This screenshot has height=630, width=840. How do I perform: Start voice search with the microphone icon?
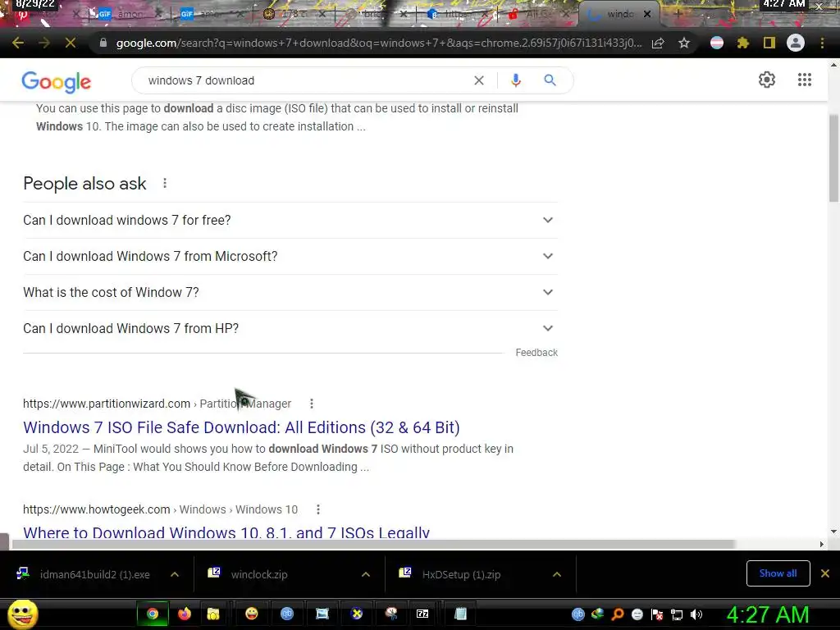(515, 80)
